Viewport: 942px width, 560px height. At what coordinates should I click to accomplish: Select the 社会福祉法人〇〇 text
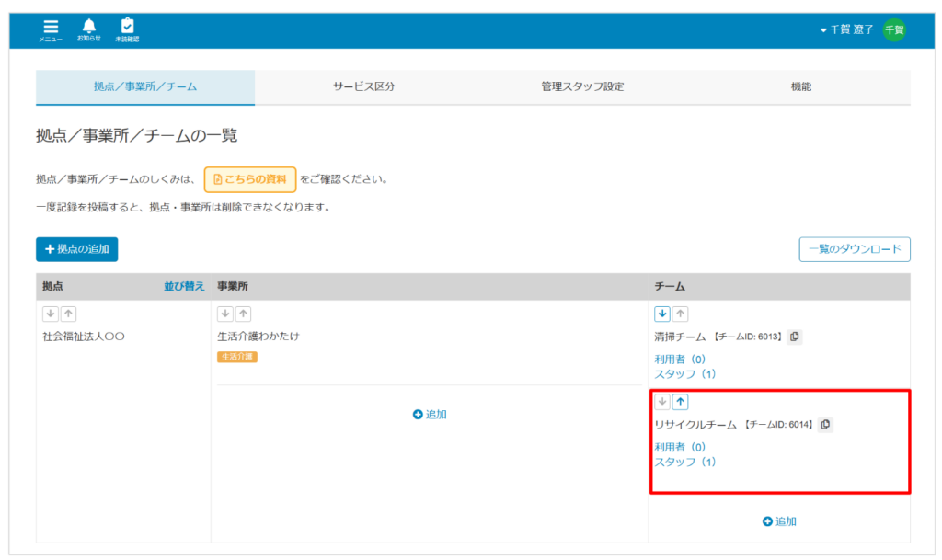pos(84,337)
